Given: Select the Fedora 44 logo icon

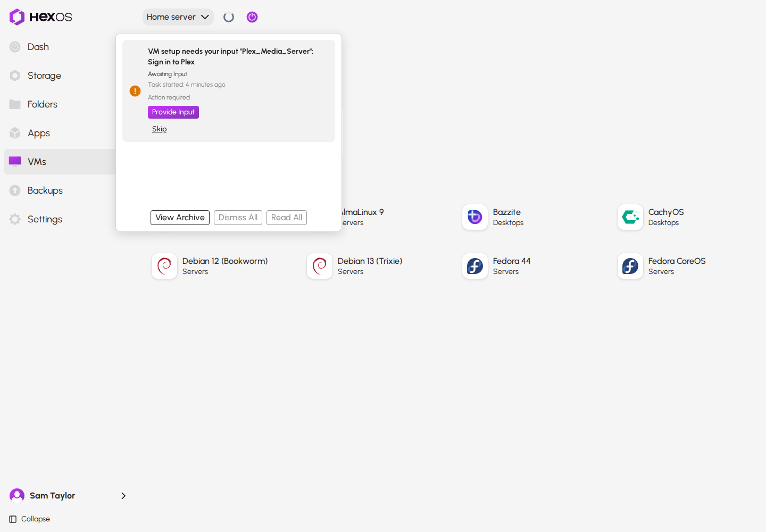Looking at the screenshot, I should pyautogui.click(x=475, y=266).
